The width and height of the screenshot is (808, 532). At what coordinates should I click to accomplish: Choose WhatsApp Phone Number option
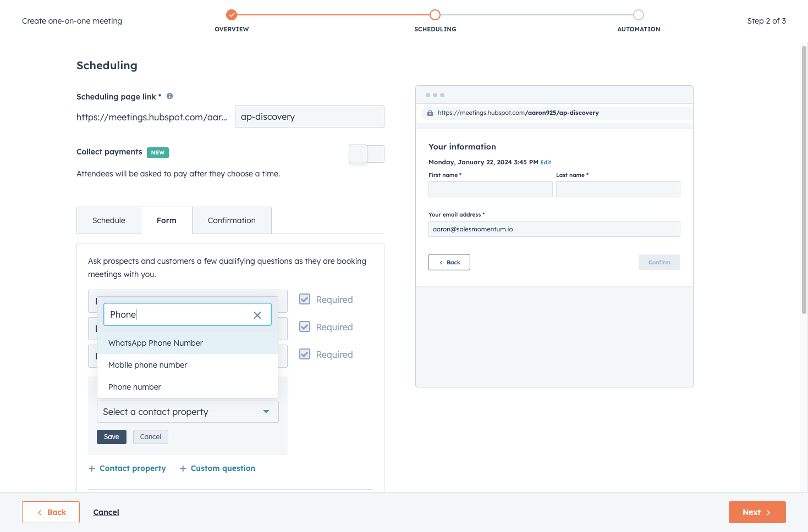point(188,343)
